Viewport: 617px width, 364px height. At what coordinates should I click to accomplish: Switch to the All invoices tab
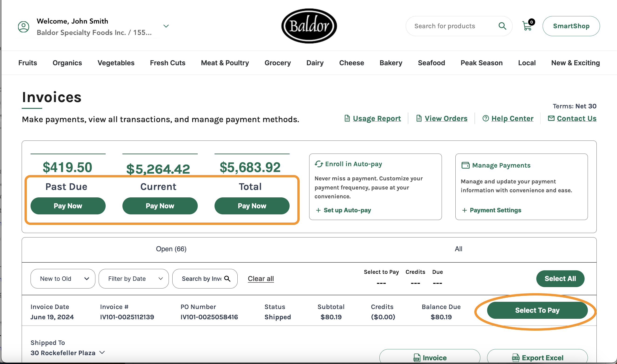[458, 249]
